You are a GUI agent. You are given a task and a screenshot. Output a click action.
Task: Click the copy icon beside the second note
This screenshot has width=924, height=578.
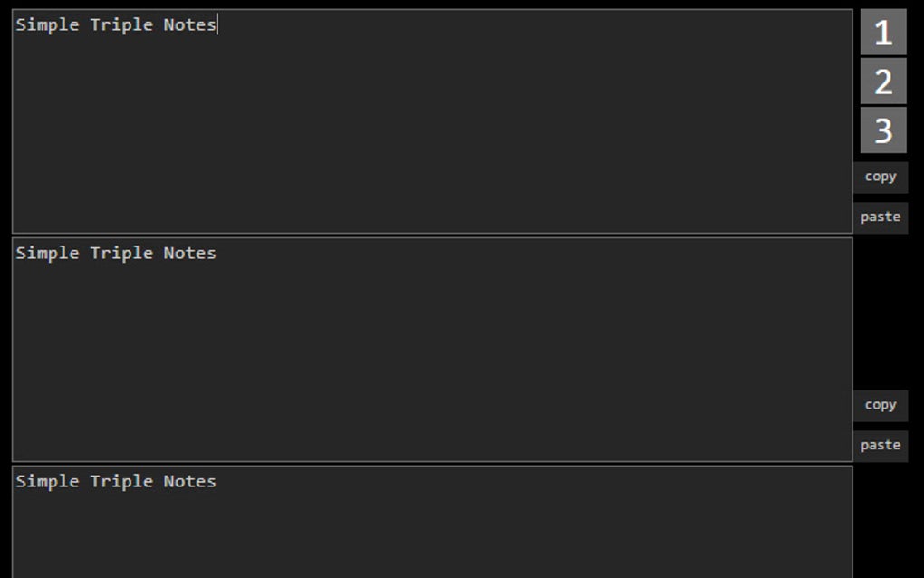[881, 405]
